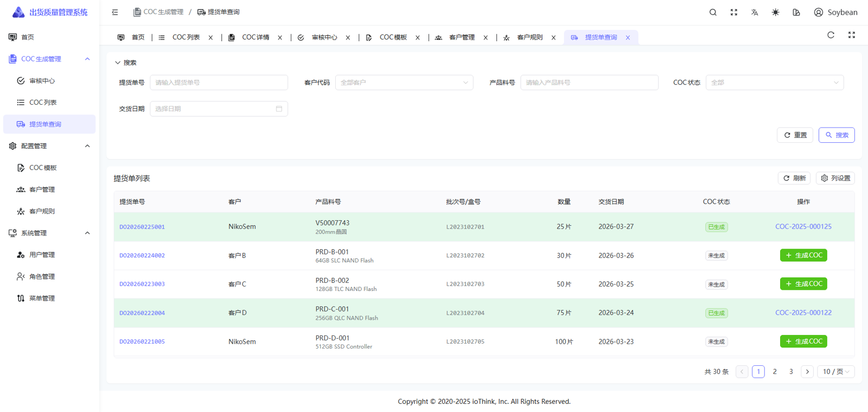Collapse the 搜索 panel chevron
The height and width of the screenshot is (412, 868).
coord(117,62)
